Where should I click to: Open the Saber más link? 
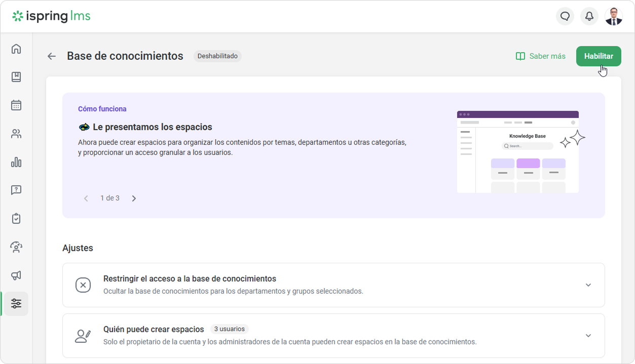(x=540, y=56)
